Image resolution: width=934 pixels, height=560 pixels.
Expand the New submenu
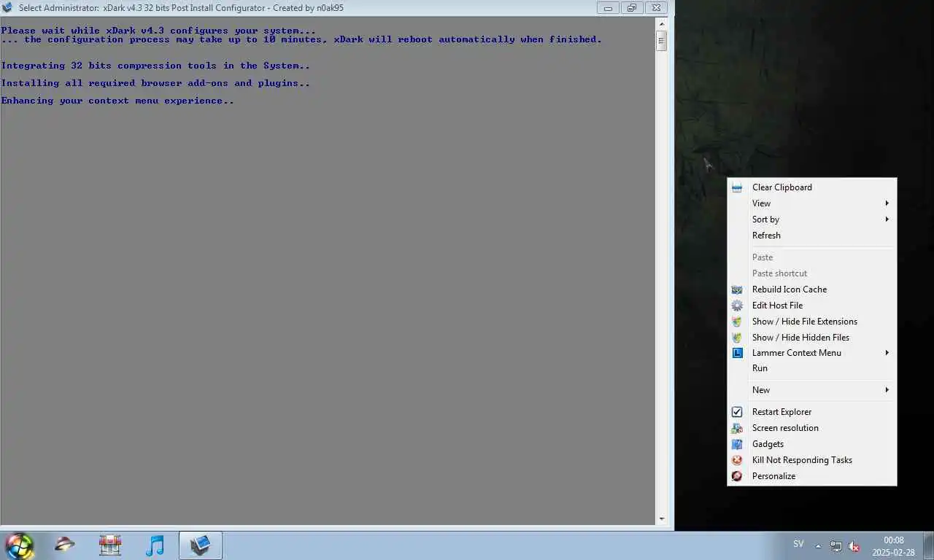[x=812, y=390]
